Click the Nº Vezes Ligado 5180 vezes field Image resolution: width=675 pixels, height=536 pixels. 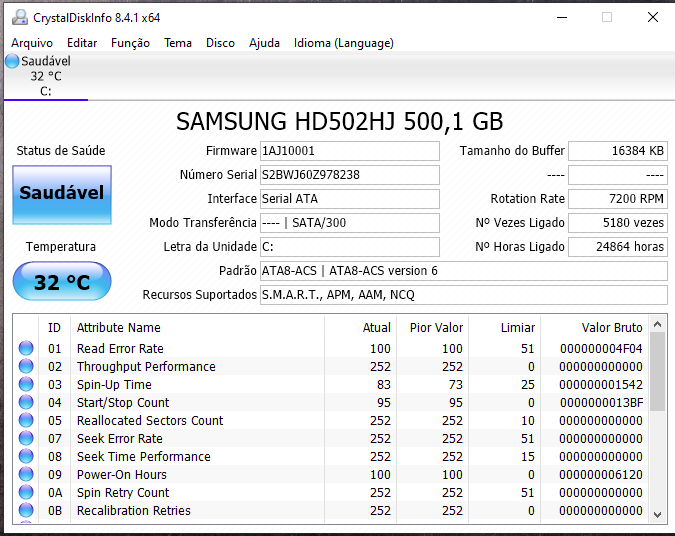[x=618, y=223]
